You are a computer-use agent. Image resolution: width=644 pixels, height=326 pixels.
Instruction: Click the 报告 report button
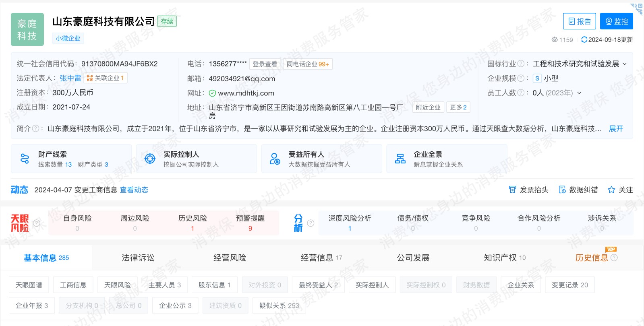(579, 21)
